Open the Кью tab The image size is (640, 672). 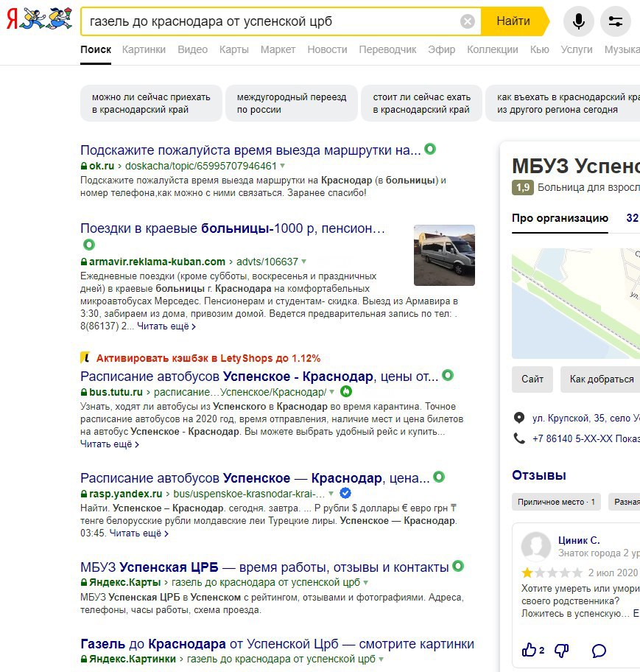pos(539,49)
